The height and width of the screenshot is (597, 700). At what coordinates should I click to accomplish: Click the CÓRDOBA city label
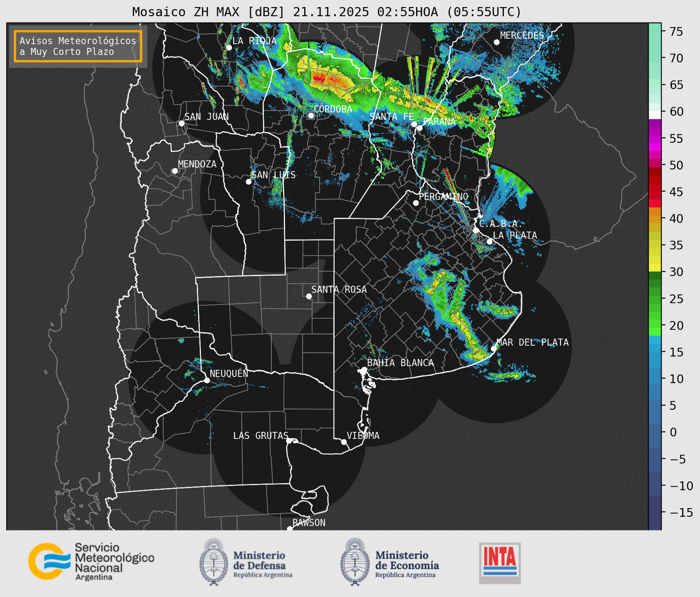(x=333, y=109)
